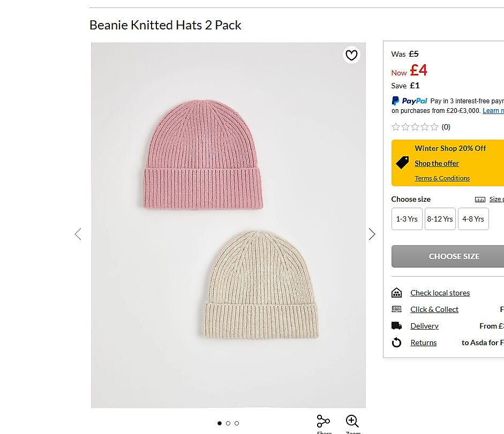Open the Shop the offer link

click(x=437, y=164)
